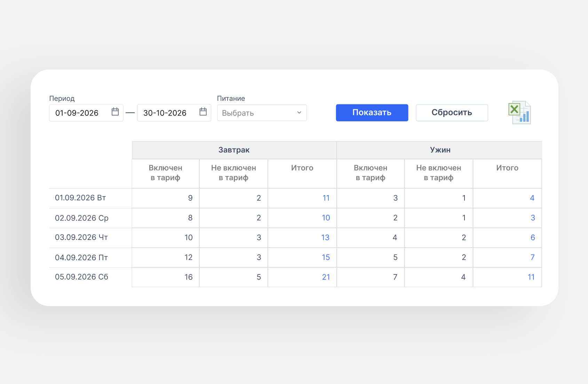Open calendar icon for end date 30-10-2026
This screenshot has height=384, width=588.
(x=203, y=112)
